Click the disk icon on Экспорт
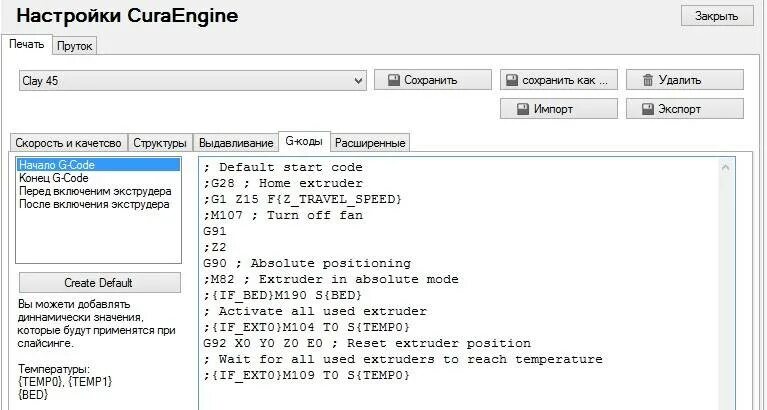This screenshot has height=410, width=767. tap(647, 109)
